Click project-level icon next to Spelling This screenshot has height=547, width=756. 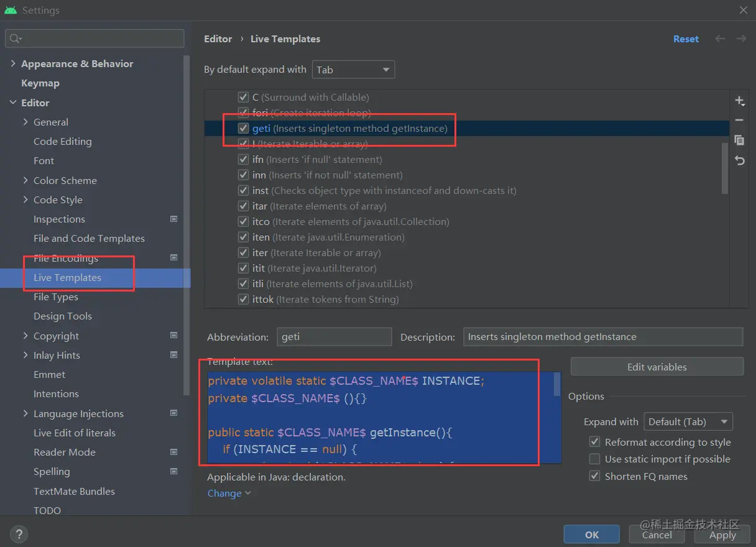tap(174, 471)
